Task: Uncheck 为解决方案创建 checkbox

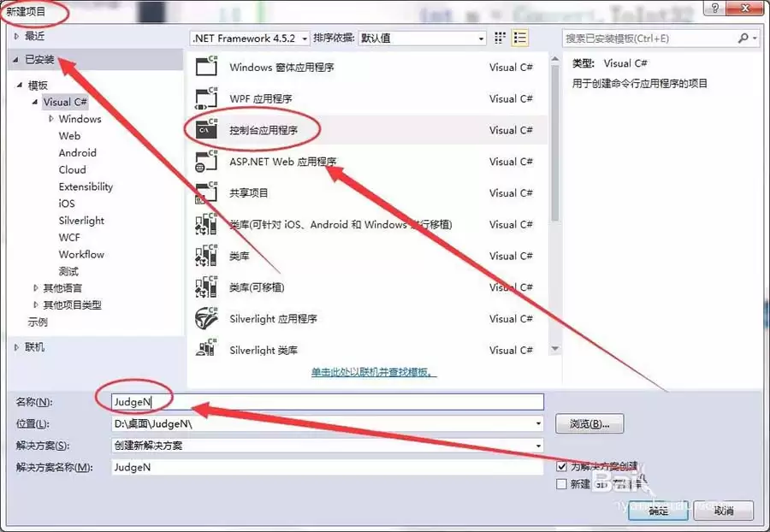Action: [x=562, y=466]
